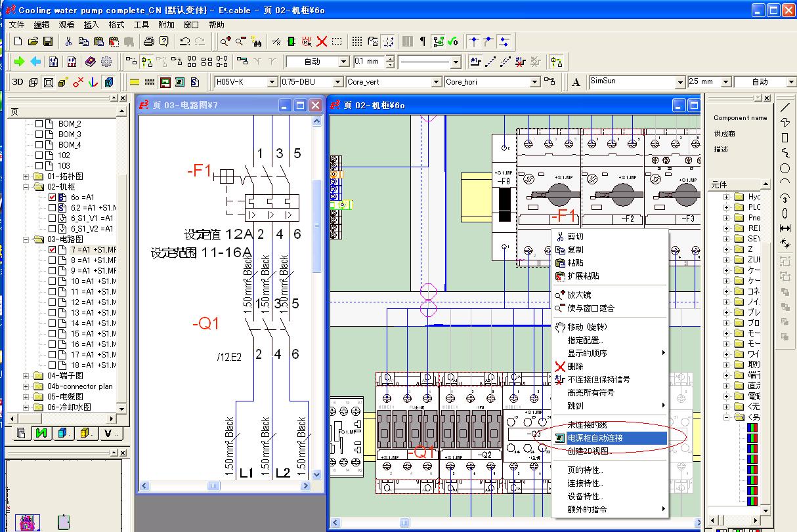
Task: Open the 文件 menu
Action: (x=16, y=25)
